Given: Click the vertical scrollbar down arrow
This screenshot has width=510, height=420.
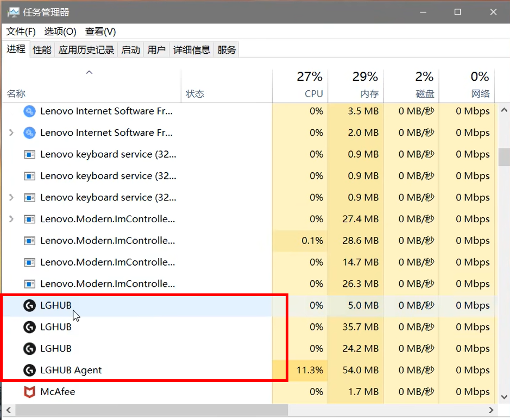Looking at the screenshot, I should 504,397.
